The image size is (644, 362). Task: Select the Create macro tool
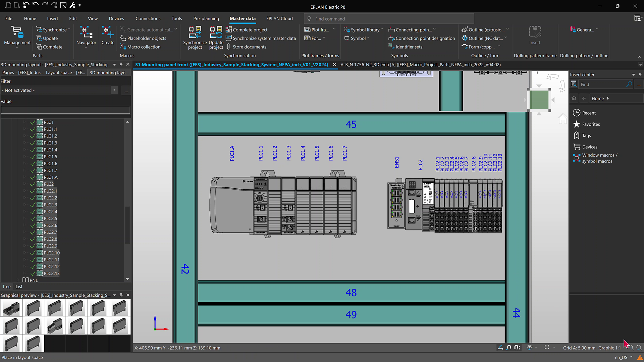point(107,37)
